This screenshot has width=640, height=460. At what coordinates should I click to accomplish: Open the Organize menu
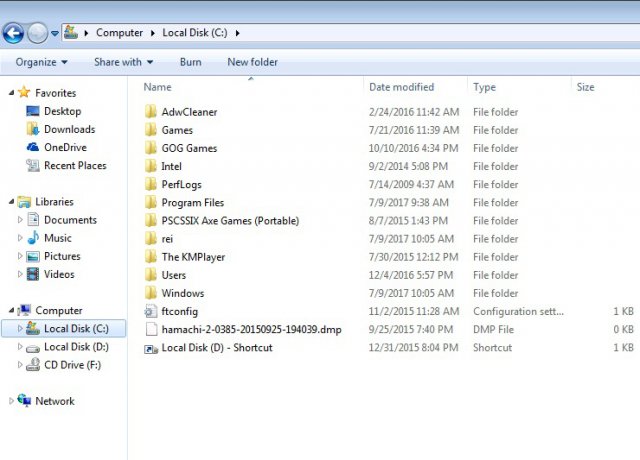41,62
